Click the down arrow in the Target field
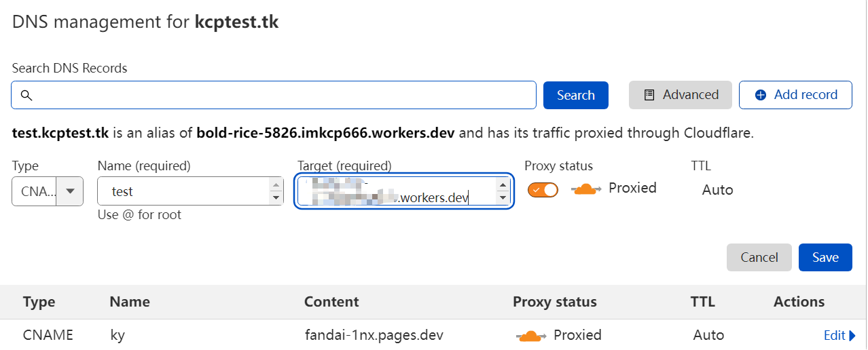Image resolution: width=868 pixels, height=350 pixels. coord(503,198)
